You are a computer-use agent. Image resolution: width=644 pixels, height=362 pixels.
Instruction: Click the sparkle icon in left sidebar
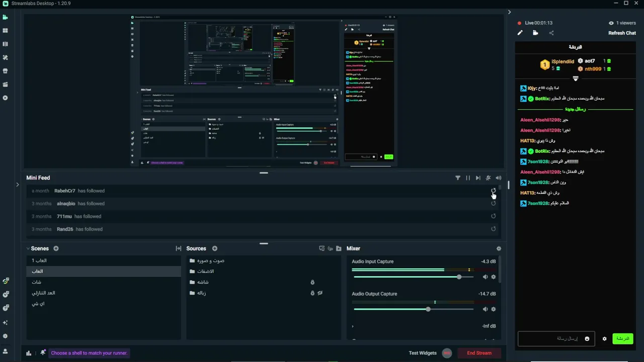coord(5,323)
